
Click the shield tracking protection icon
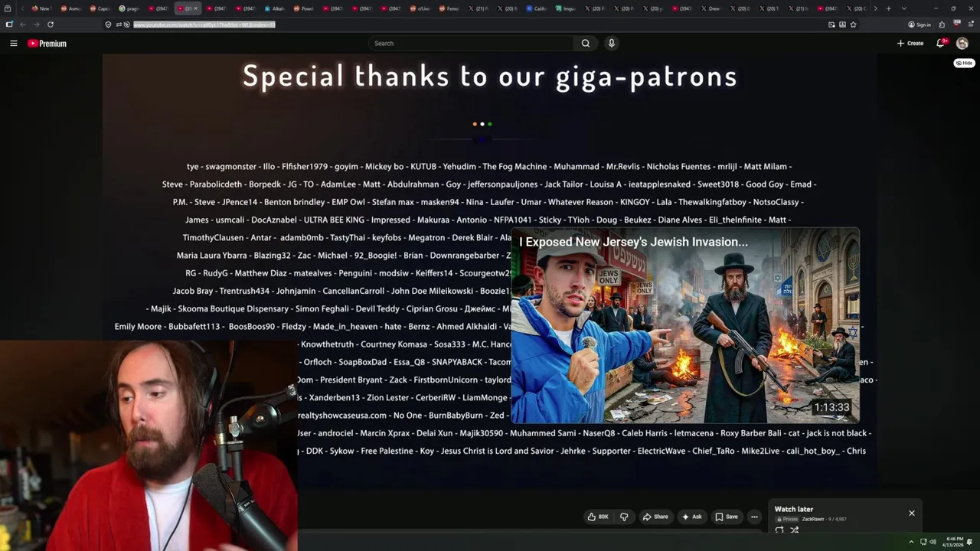[x=108, y=24]
